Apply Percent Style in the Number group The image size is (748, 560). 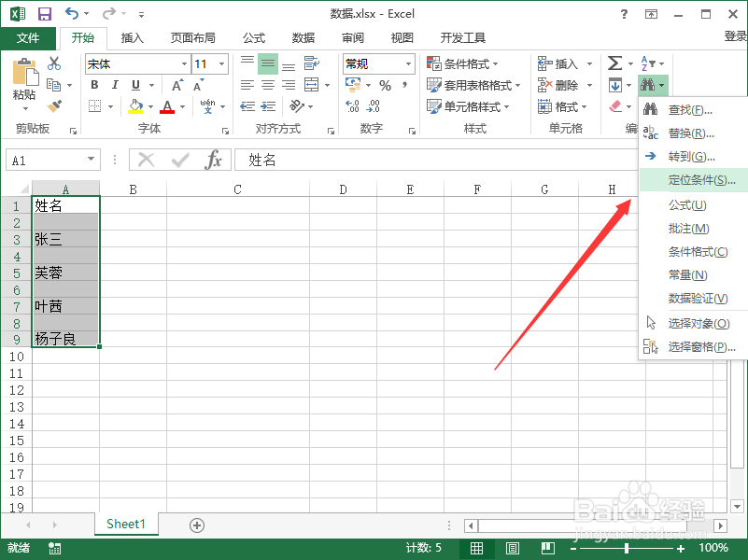(x=386, y=84)
